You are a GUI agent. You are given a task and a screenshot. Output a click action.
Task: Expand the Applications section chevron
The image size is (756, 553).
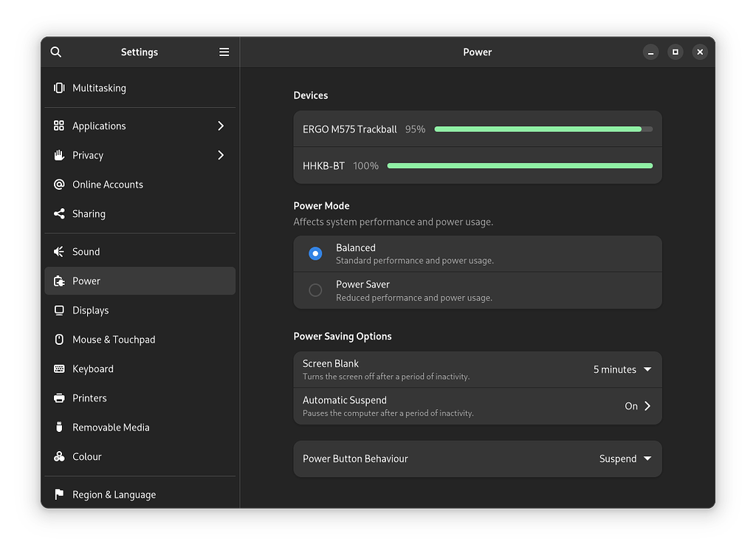[x=220, y=126]
